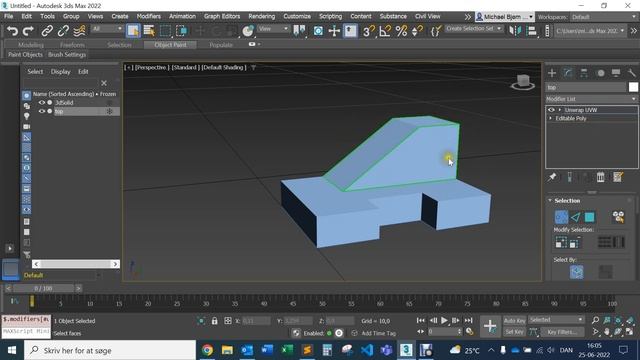Screen dimensions: 640x360
Task: Click Add Time Tag in the status bar
Action: [x=379, y=333]
